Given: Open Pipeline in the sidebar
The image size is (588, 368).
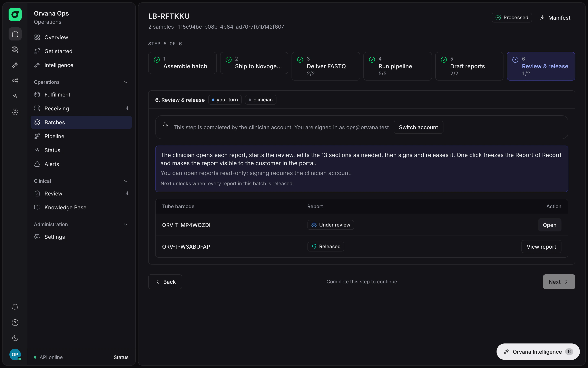Looking at the screenshot, I should click(x=81, y=136).
